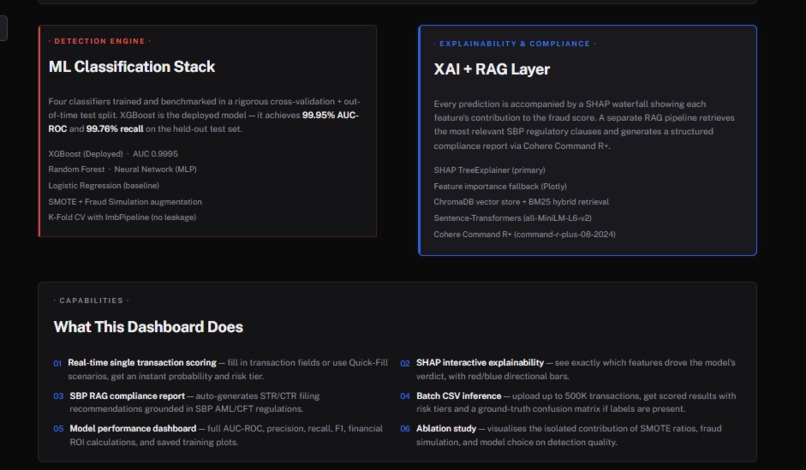This screenshot has width=806, height=470.
Task: Click the 99.95% AUC-ROC bold text
Action: pyautogui.click(x=331, y=115)
